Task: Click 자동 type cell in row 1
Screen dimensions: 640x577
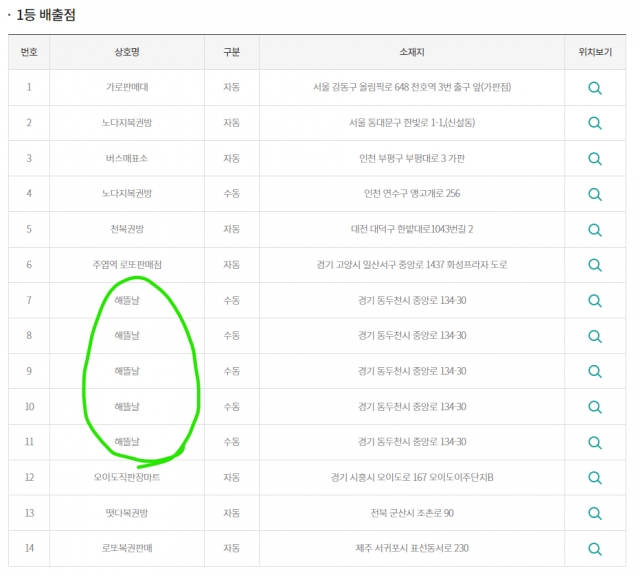Action: pos(231,87)
